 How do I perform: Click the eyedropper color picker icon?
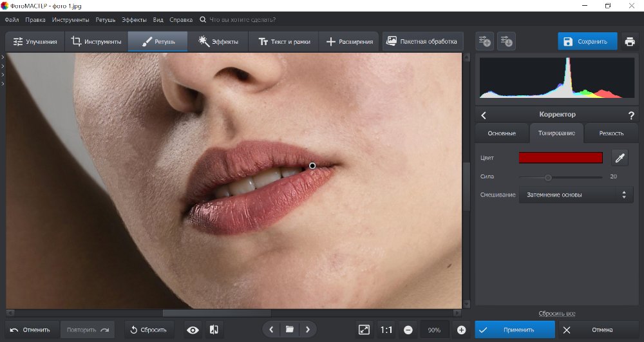(x=619, y=158)
